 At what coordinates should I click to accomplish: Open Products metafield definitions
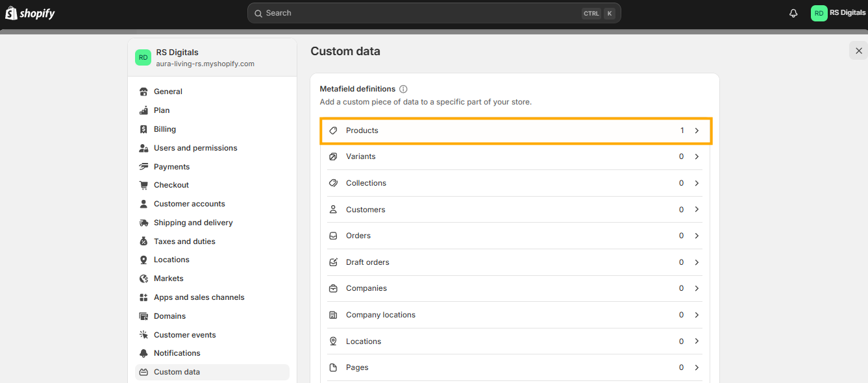pos(515,130)
